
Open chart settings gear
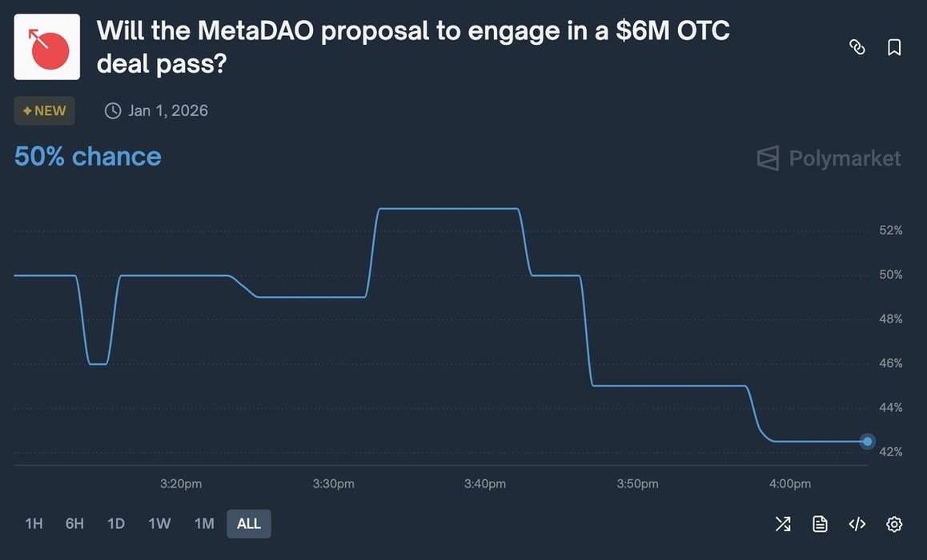[x=894, y=524]
